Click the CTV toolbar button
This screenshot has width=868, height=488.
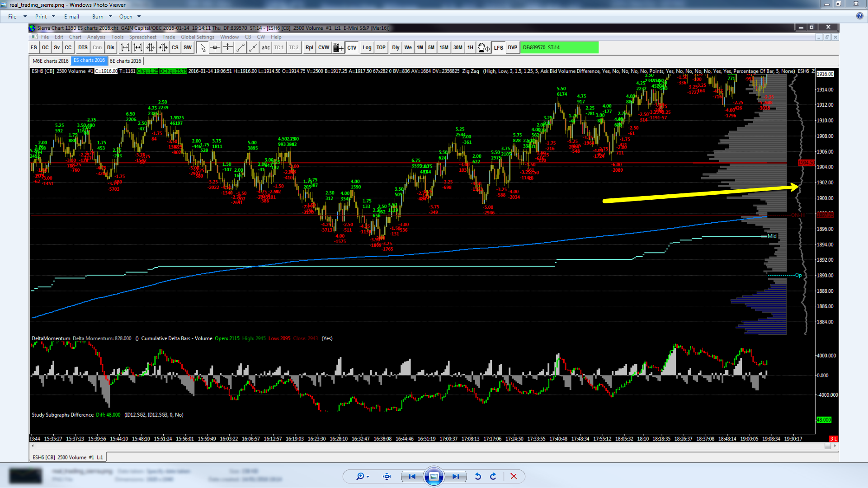click(x=352, y=47)
